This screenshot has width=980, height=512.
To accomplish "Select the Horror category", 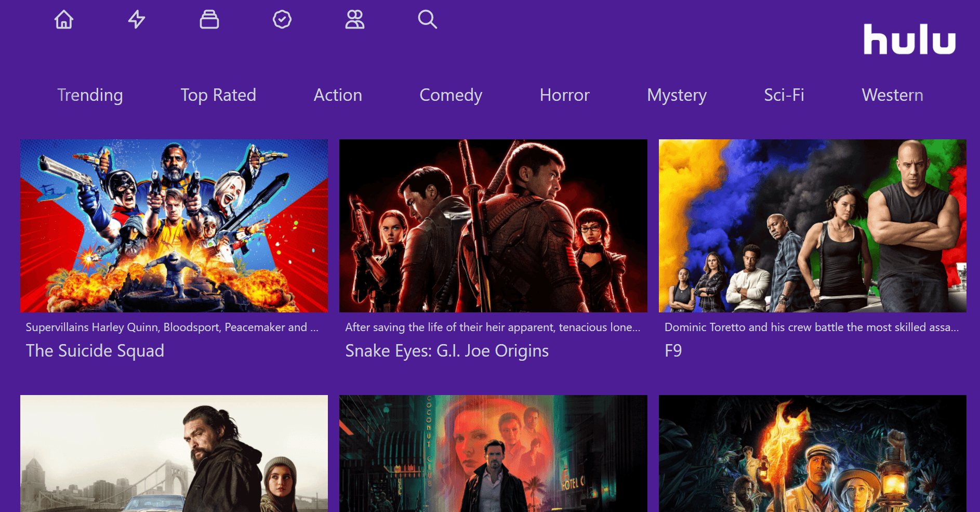I will pyautogui.click(x=565, y=95).
